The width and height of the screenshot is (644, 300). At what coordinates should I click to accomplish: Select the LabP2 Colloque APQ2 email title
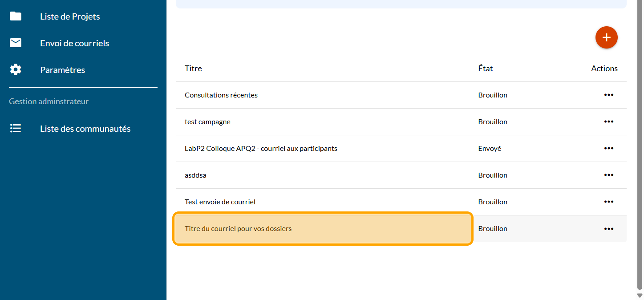(x=261, y=148)
